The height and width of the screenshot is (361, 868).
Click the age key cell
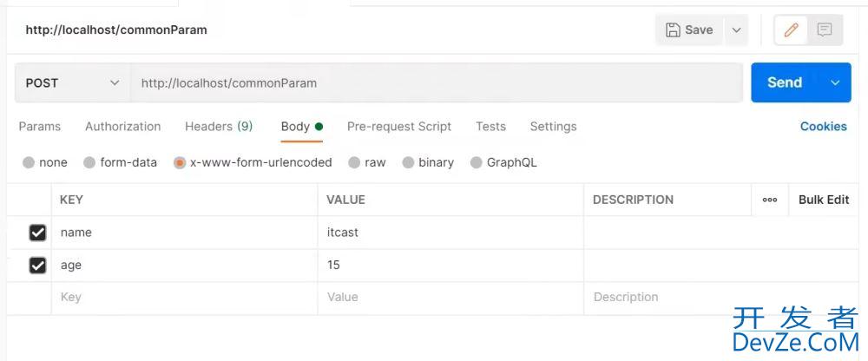pos(185,266)
